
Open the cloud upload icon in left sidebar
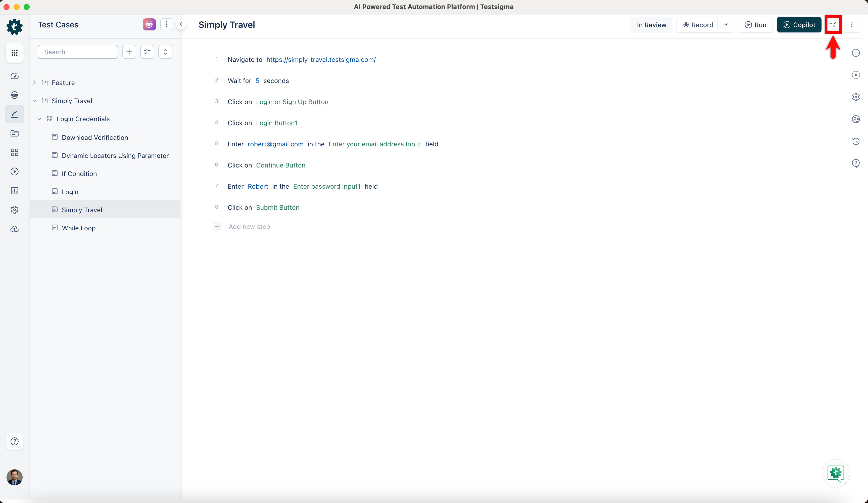(15, 229)
